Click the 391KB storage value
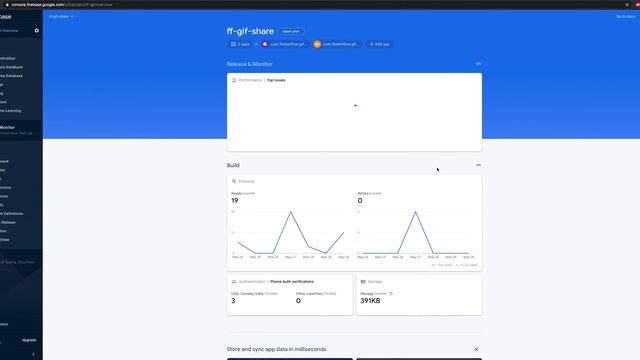 point(370,301)
